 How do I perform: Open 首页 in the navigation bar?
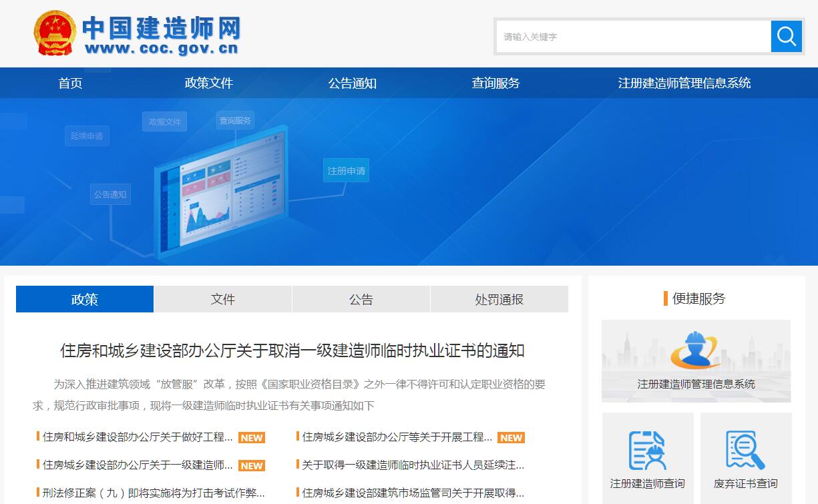tap(70, 83)
